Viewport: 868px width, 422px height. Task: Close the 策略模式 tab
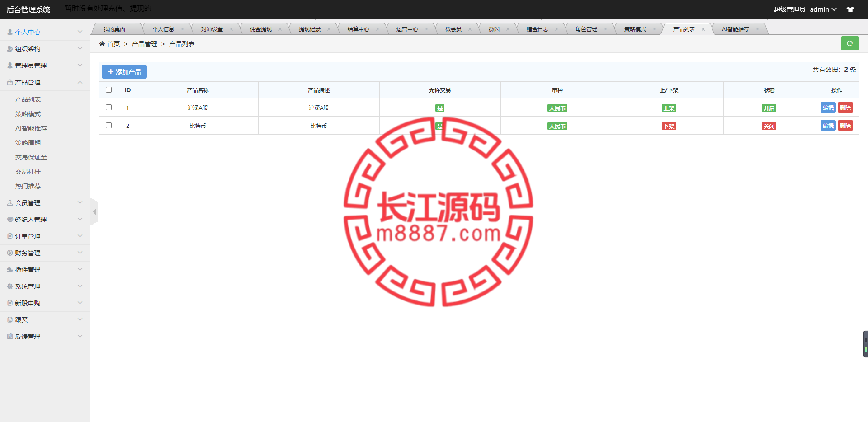tap(654, 29)
